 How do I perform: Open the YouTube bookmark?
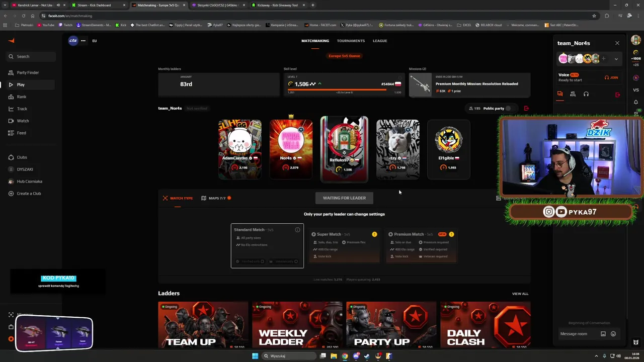(x=46, y=25)
